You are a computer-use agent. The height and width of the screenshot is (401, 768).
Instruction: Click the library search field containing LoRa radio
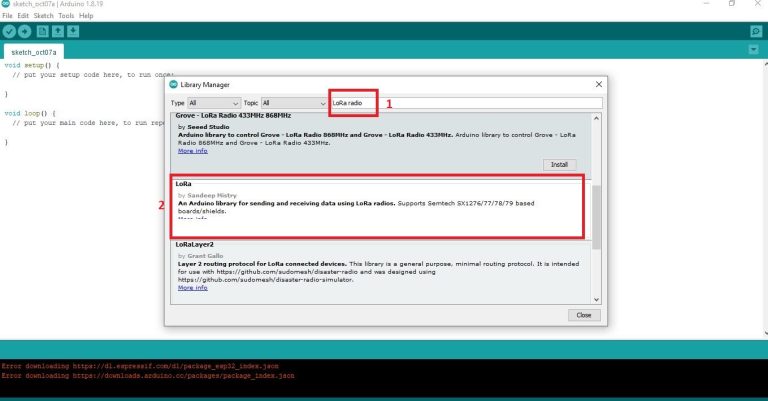[x=465, y=103]
